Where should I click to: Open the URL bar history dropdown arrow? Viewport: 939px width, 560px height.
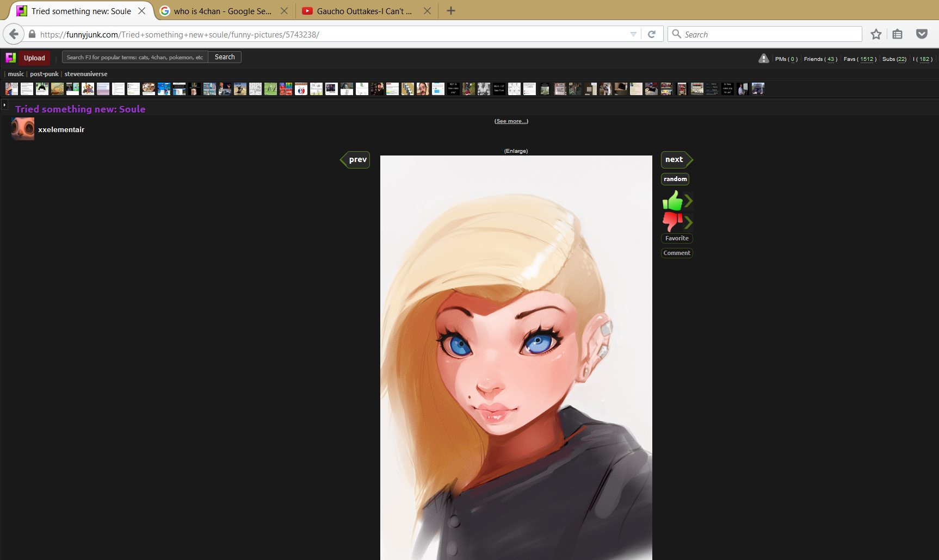[x=633, y=34]
